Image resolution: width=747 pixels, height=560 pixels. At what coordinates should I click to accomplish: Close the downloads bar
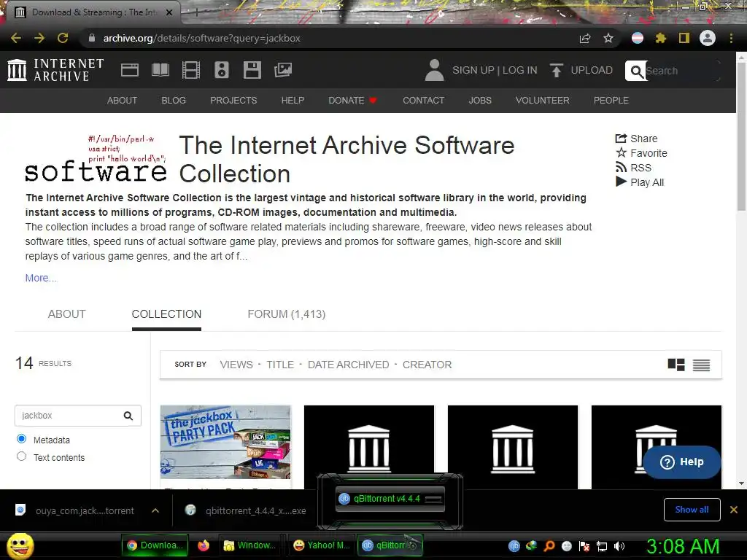pyautogui.click(x=734, y=510)
